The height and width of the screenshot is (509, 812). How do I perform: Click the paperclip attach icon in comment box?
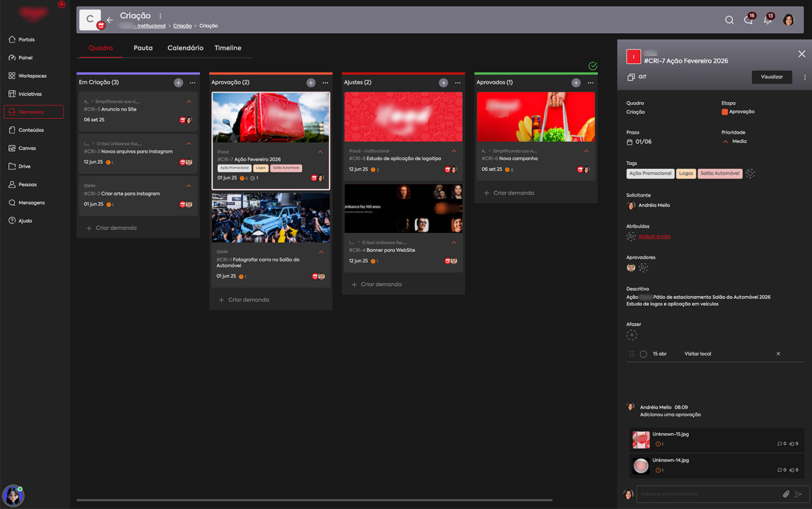(x=786, y=495)
